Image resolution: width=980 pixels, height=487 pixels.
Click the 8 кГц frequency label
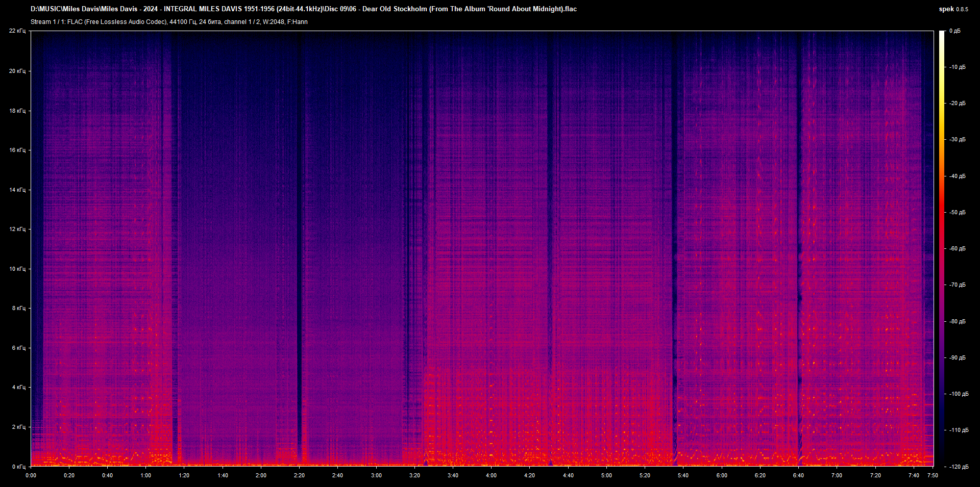19,308
